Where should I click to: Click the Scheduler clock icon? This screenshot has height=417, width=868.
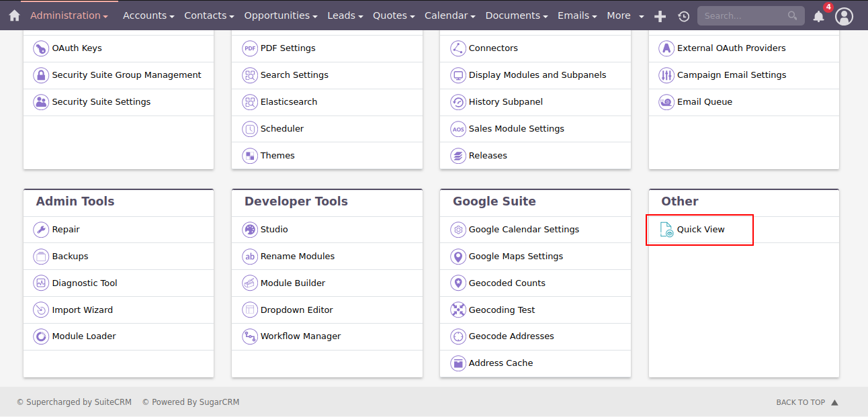click(x=250, y=129)
